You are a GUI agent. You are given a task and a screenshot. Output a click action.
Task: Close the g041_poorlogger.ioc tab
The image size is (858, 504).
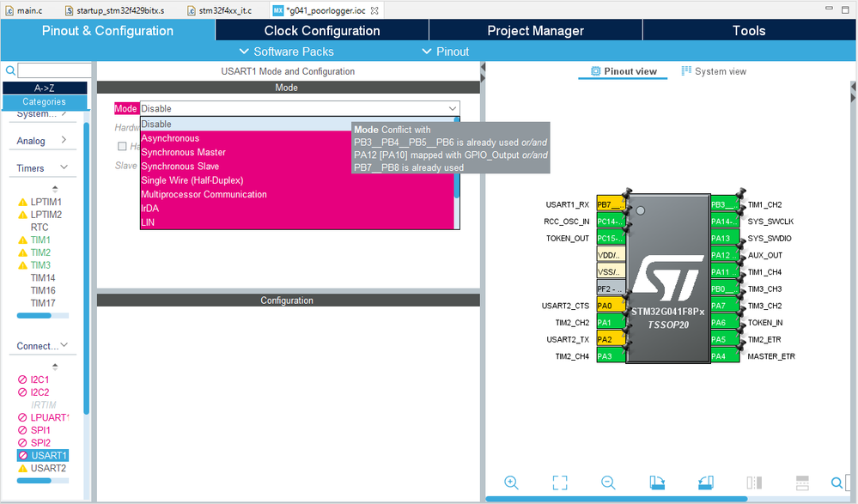(374, 10)
